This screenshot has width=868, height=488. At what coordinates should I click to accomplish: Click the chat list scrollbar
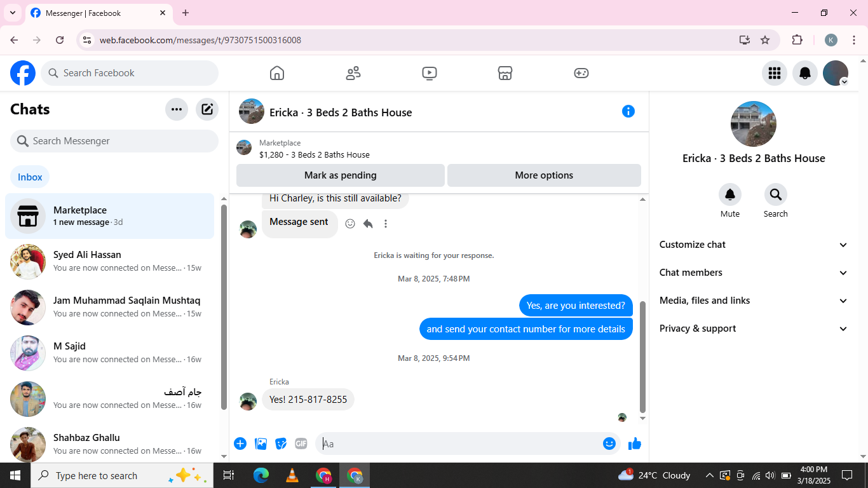pos(224,307)
